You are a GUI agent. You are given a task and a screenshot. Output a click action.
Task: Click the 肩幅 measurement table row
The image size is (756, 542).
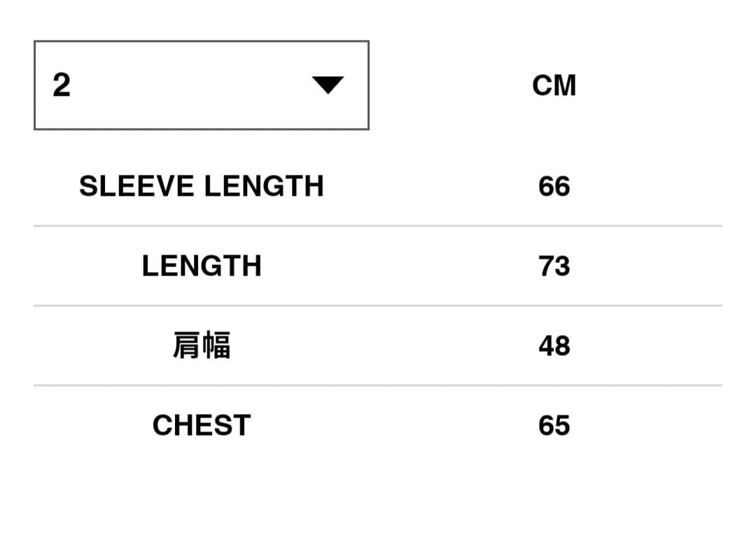coord(378,345)
